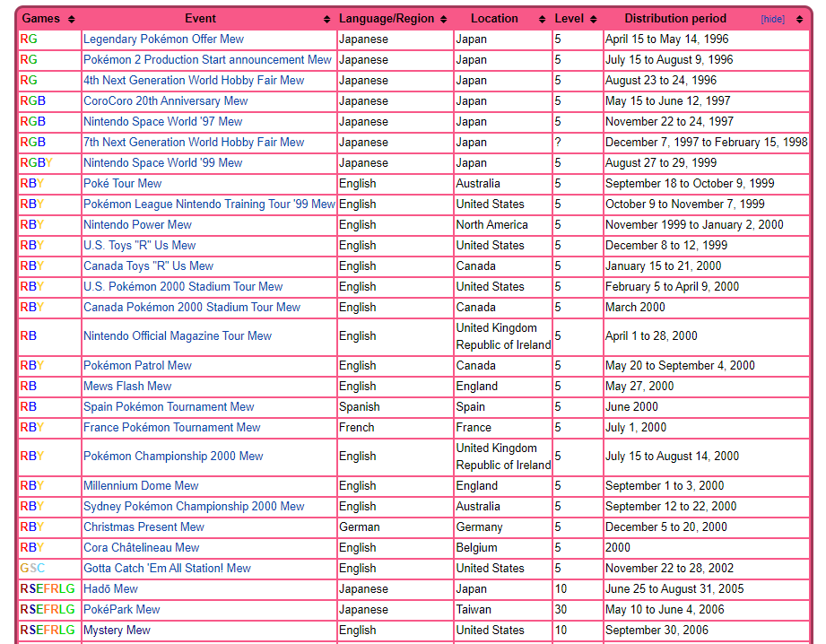Select "December 7, 1997 to February 15, 1998"
This screenshot has height=644, width=826.
point(707,142)
